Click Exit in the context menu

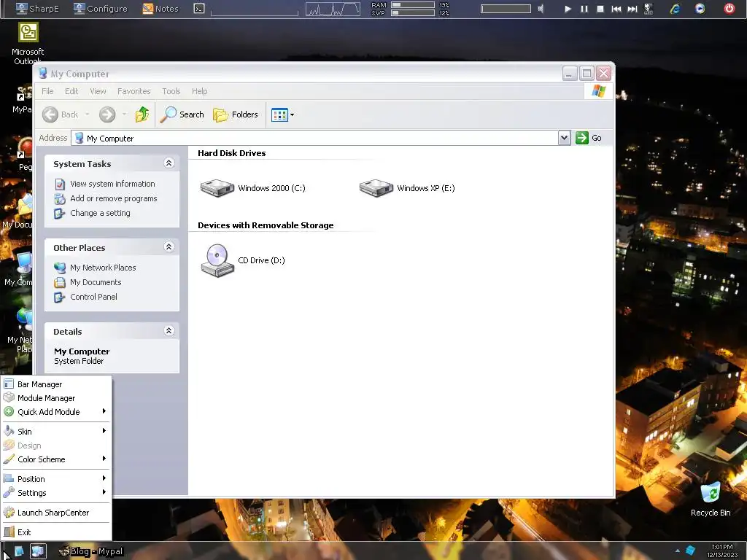(56, 532)
